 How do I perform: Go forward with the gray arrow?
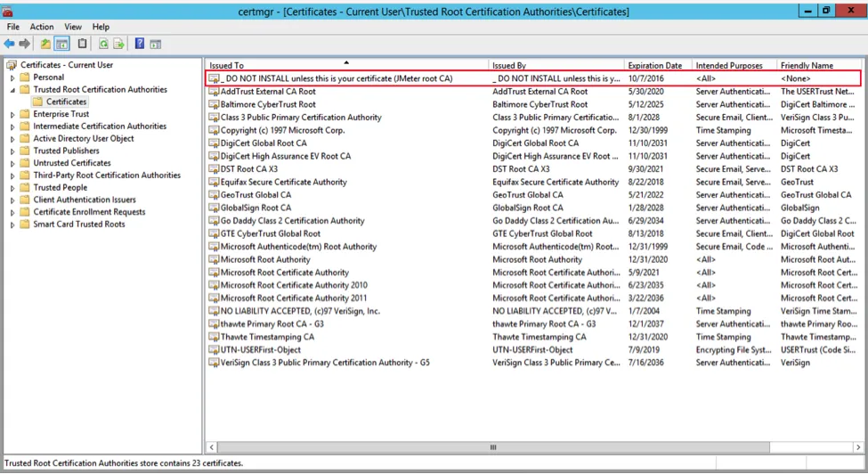click(x=24, y=44)
